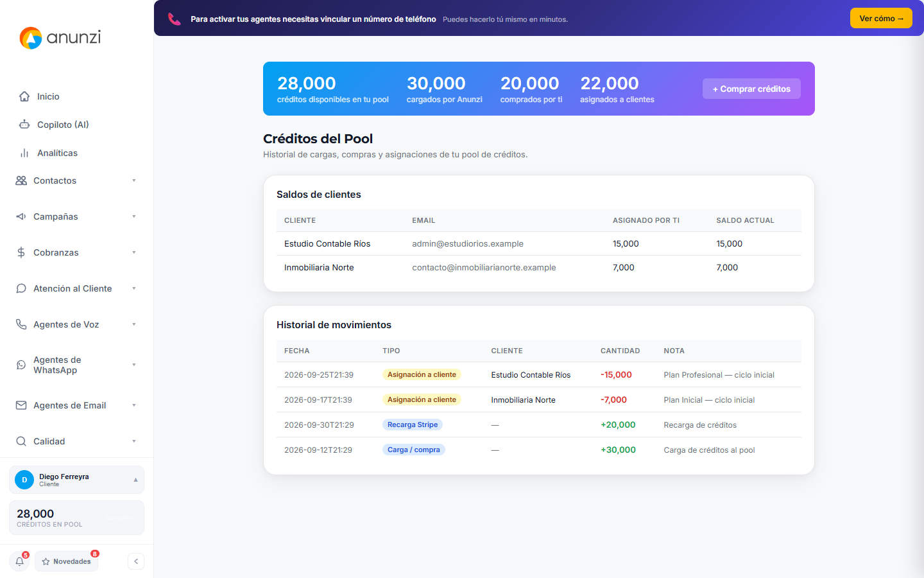This screenshot has height=578, width=924.
Task: Click the admin@estudiorios.example email
Action: coord(468,243)
